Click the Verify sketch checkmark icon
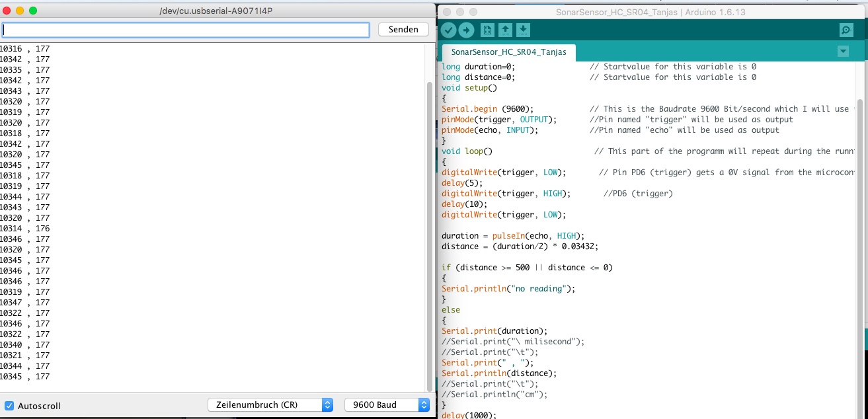Screen dimensions: 868x419 pyautogui.click(x=449, y=30)
